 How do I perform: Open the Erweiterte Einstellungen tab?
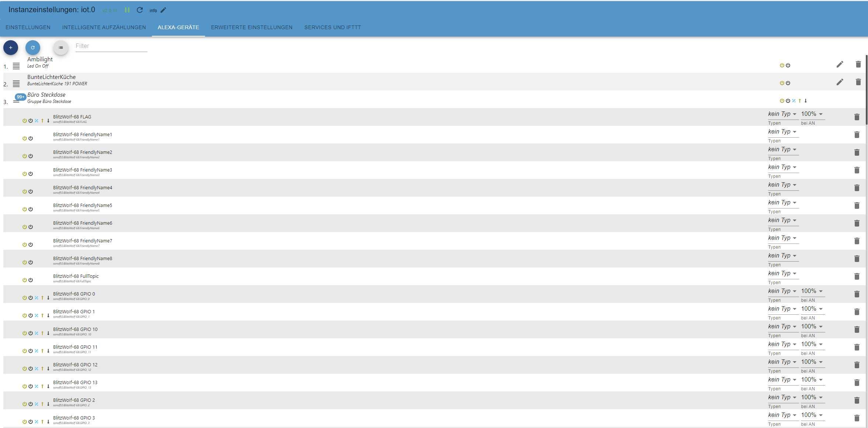coord(251,27)
